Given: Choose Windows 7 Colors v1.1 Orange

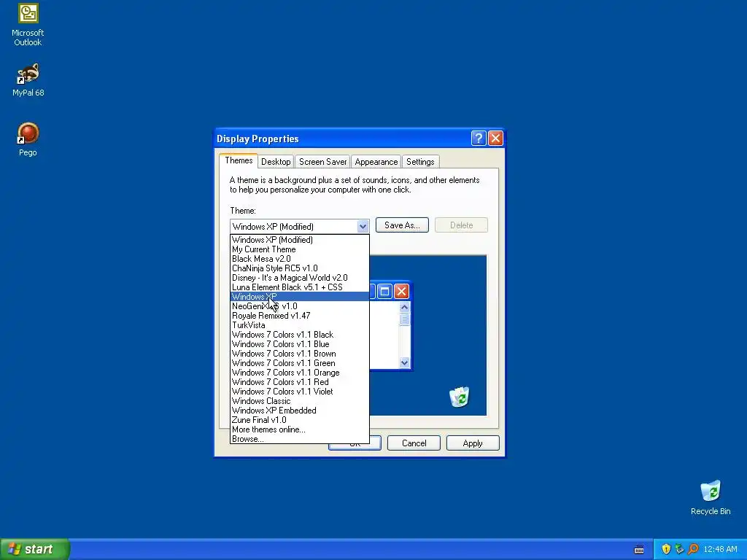Looking at the screenshot, I should point(300,373).
